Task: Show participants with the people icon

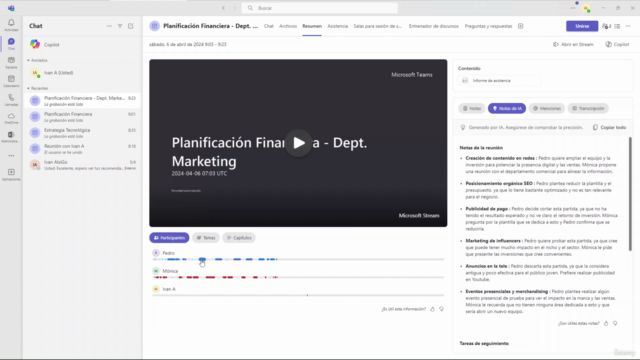Action: pos(606,26)
